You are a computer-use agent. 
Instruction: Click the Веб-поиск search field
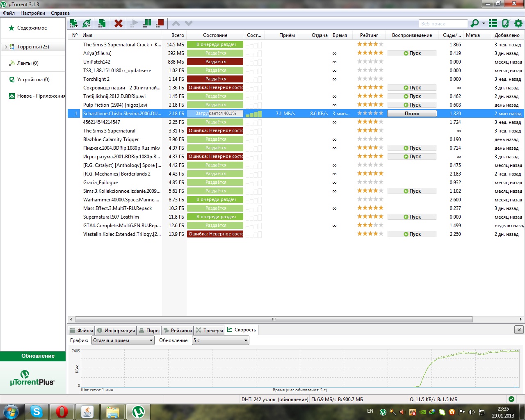pos(443,24)
